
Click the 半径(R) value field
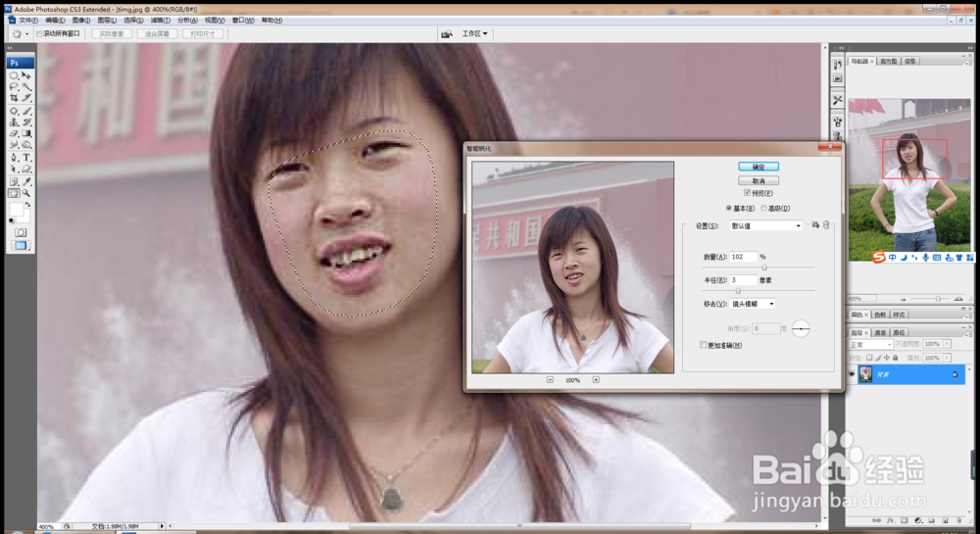(743, 280)
